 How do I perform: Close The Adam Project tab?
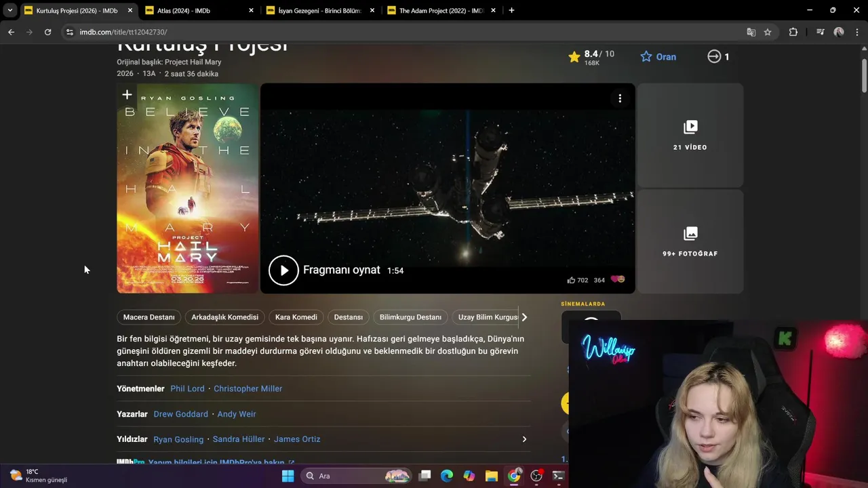(x=493, y=11)
